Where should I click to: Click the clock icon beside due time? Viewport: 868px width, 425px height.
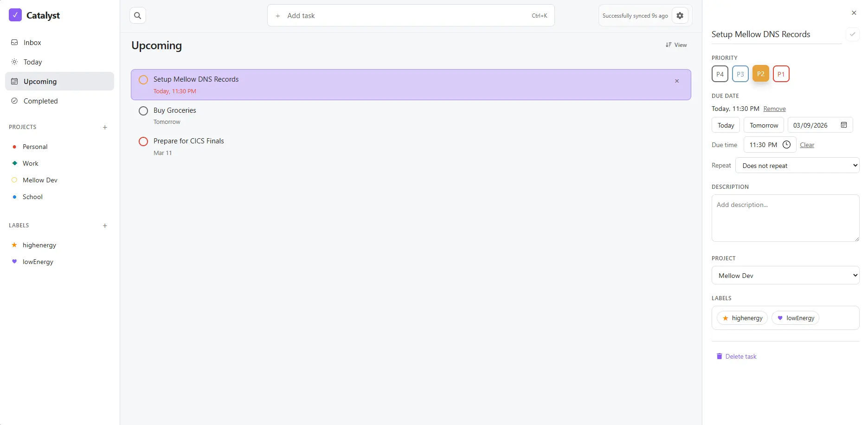[786, 144]
